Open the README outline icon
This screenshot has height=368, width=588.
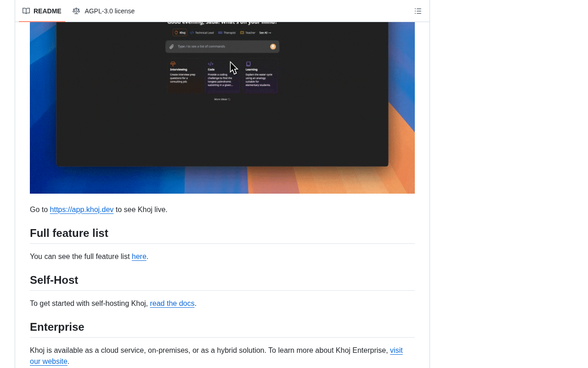tap(418, 11)
